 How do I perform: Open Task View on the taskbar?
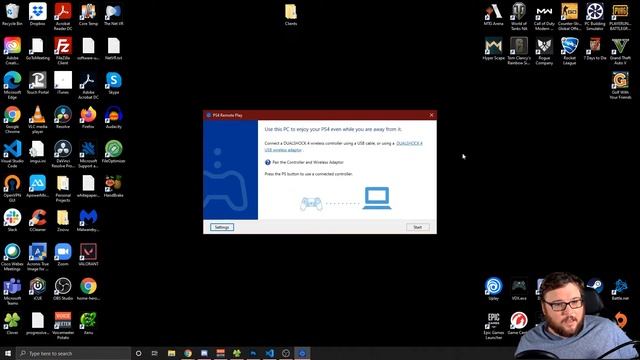click(155, 353)
